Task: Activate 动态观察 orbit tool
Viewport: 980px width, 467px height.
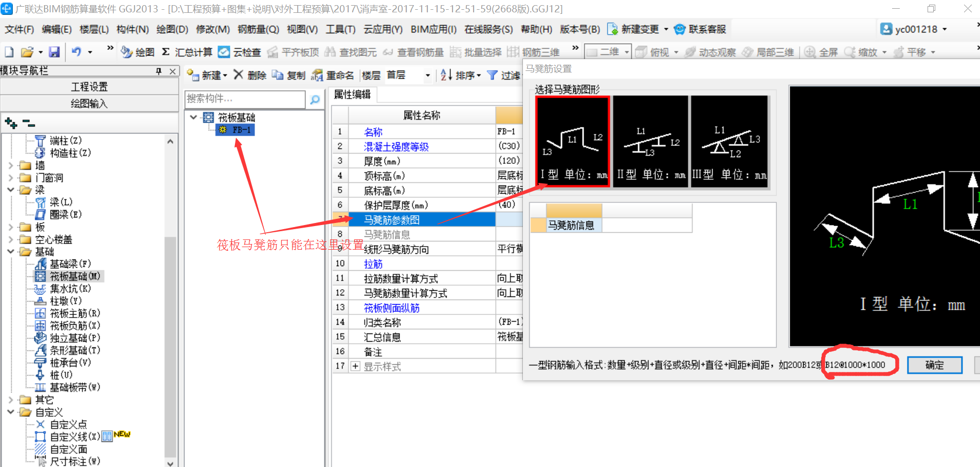Action: (710, 52)
